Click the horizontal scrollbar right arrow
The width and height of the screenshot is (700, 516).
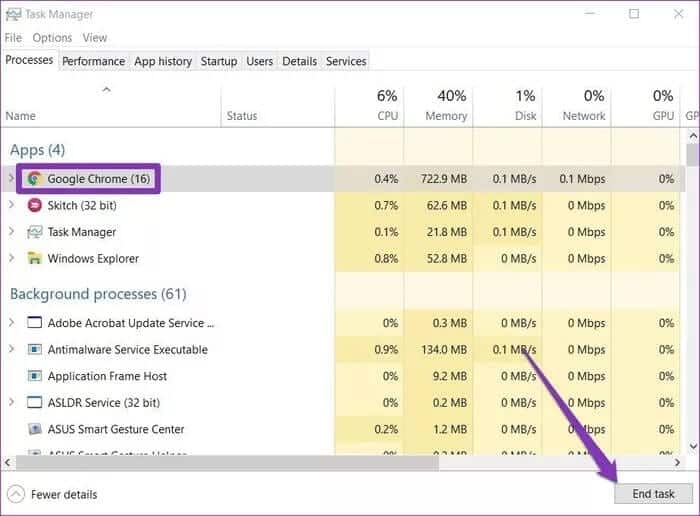(x=677, y=462)
